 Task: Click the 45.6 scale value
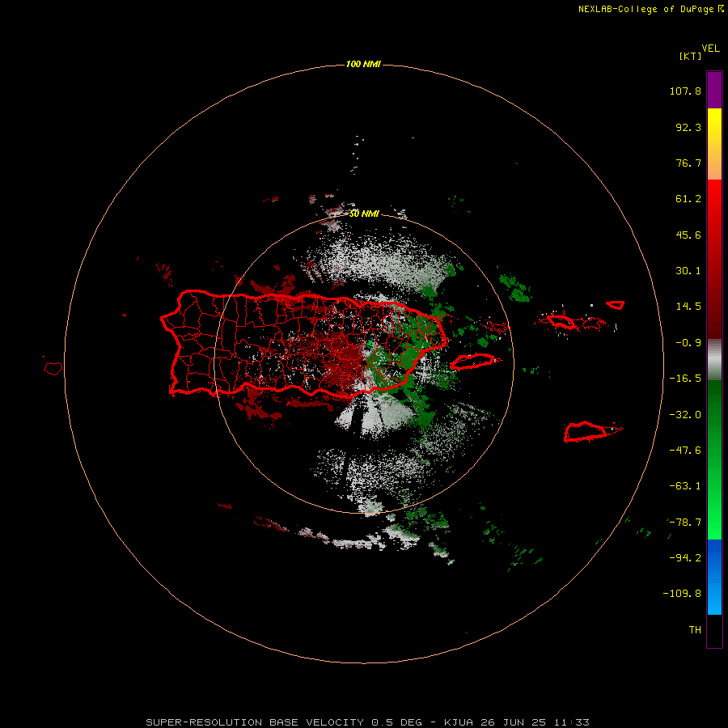[688, 235]
